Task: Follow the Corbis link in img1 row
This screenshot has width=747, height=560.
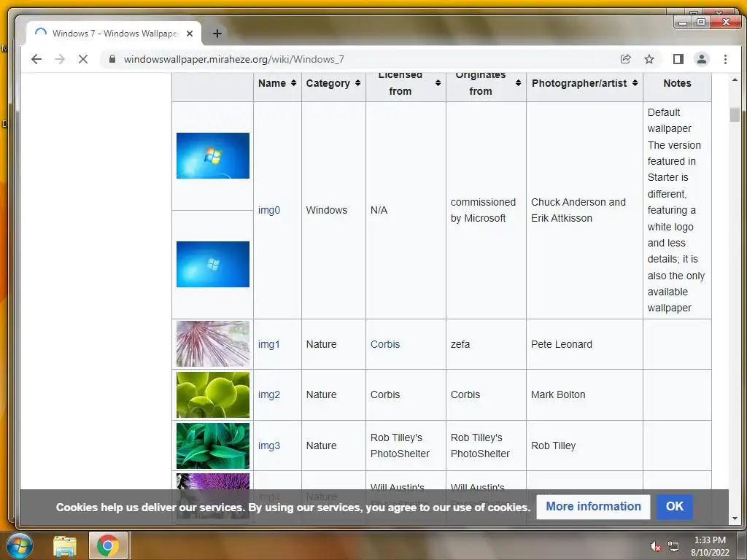Action: (385, 344)
